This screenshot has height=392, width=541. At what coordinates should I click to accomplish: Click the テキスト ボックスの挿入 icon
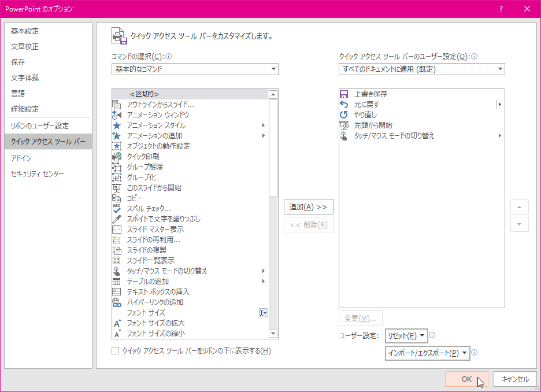pos(117,292)
